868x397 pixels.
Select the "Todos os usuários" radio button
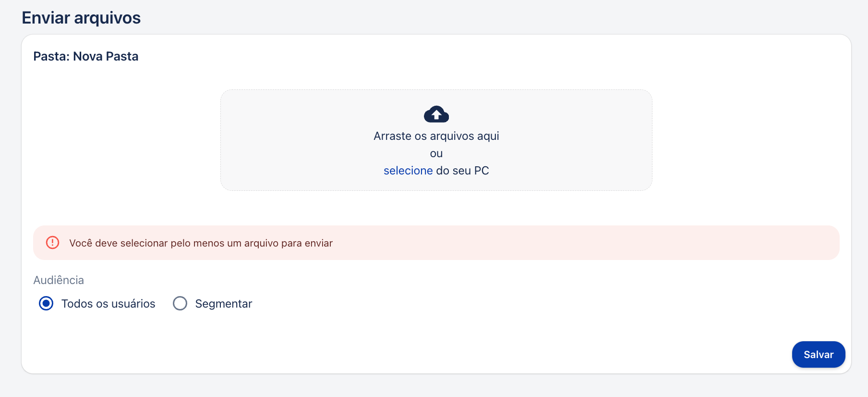tap(46, 303)
